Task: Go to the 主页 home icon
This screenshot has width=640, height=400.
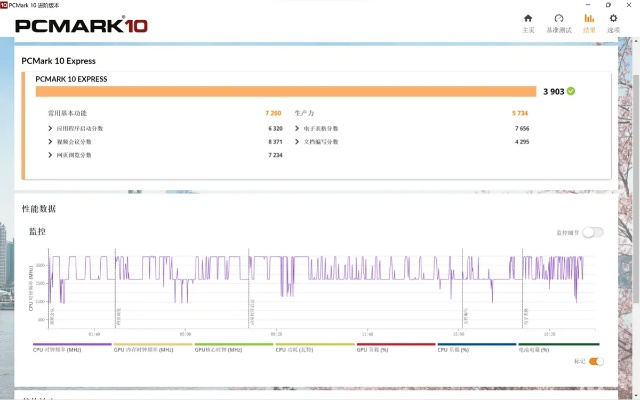Action: pyautogui.click(x=528, y=22)
